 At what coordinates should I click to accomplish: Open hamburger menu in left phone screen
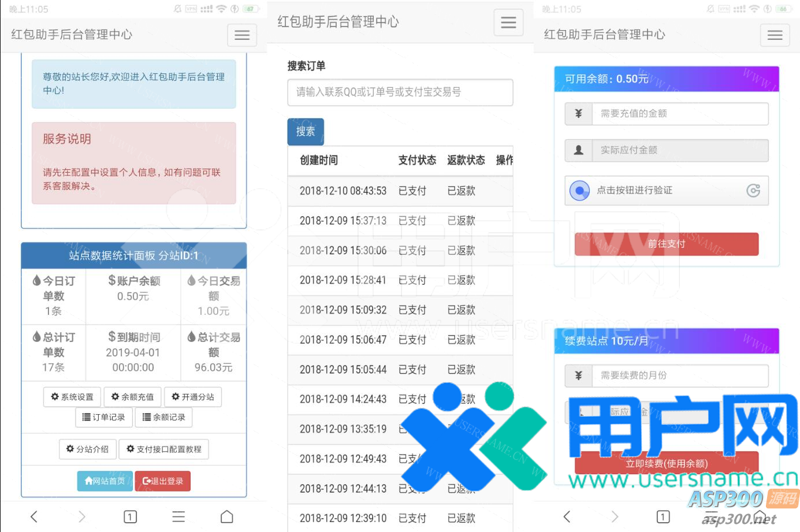pos(242,35)
